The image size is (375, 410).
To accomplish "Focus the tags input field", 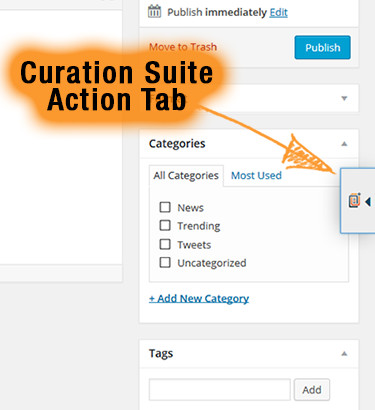I will [x=220, y=389].
